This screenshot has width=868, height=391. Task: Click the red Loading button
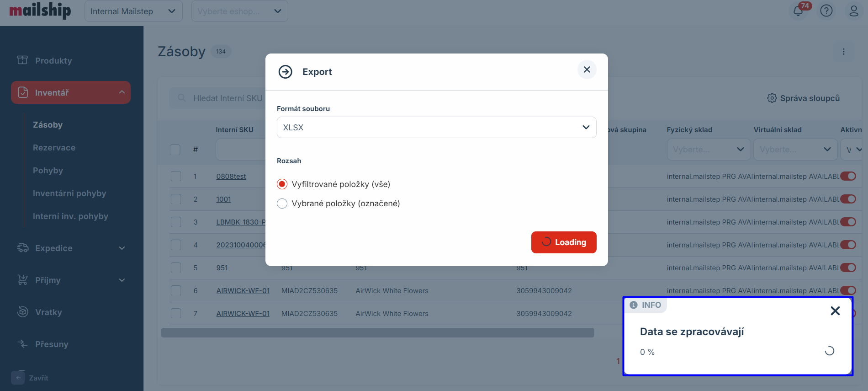pos(563,242)
